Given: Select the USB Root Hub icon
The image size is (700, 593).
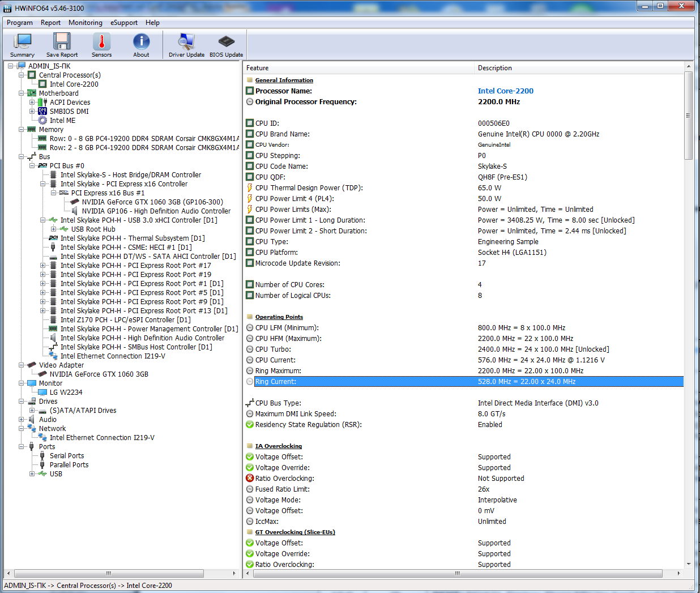Looking at the screenshot, I should coord(64,229).
